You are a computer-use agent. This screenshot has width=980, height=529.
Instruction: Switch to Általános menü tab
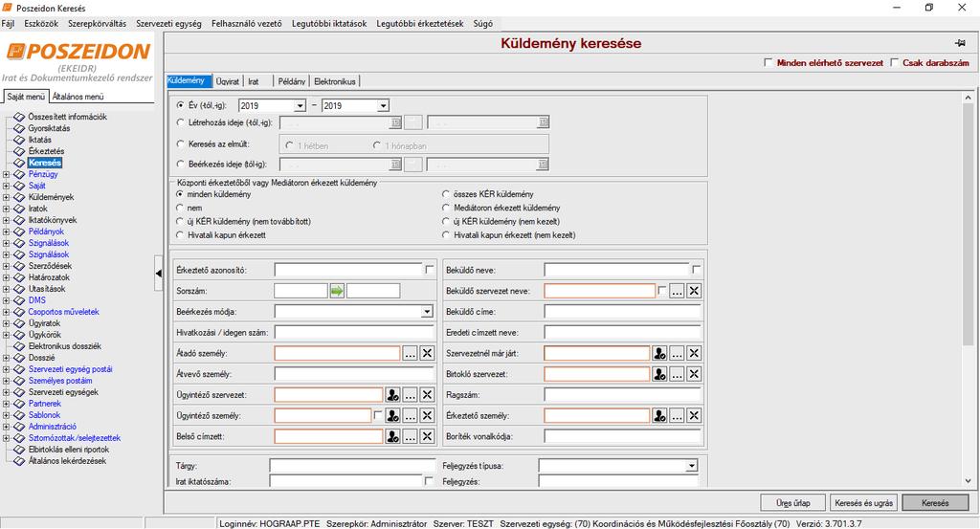tap(78, 97)
